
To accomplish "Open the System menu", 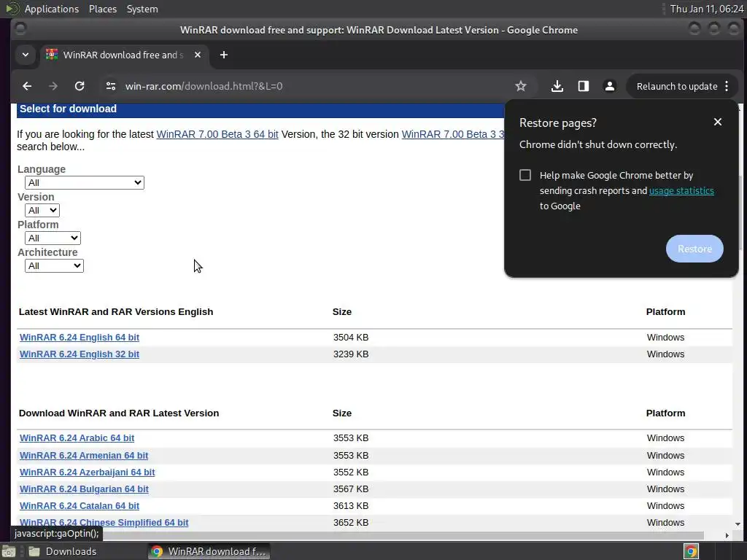I will 142,9.
